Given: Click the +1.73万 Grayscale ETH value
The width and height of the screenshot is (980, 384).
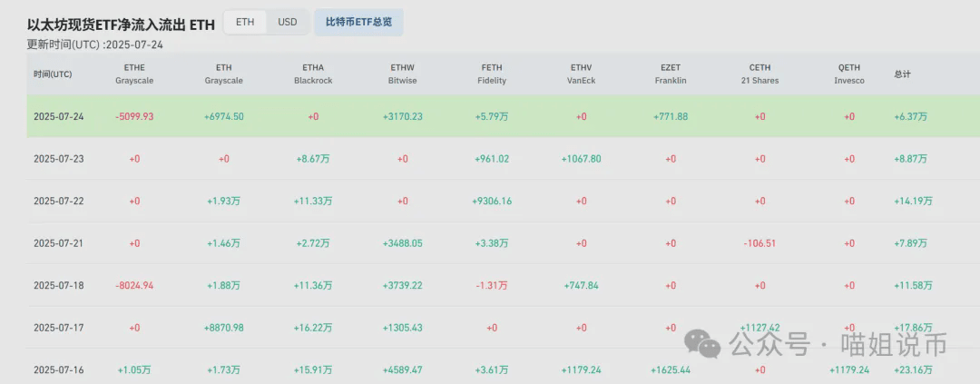Looking at the screenshot, I should coord(224,369).
